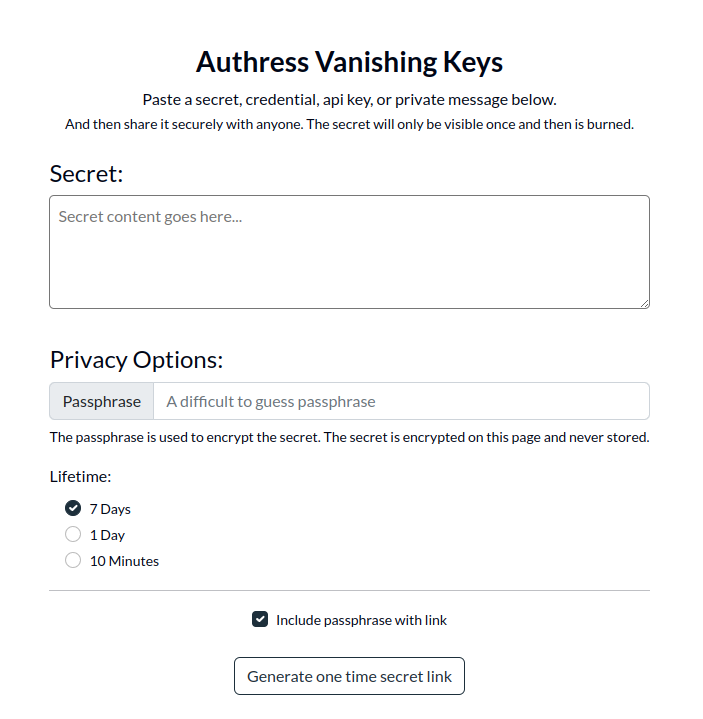Click the Passphrase input field

tap(401, 401)
